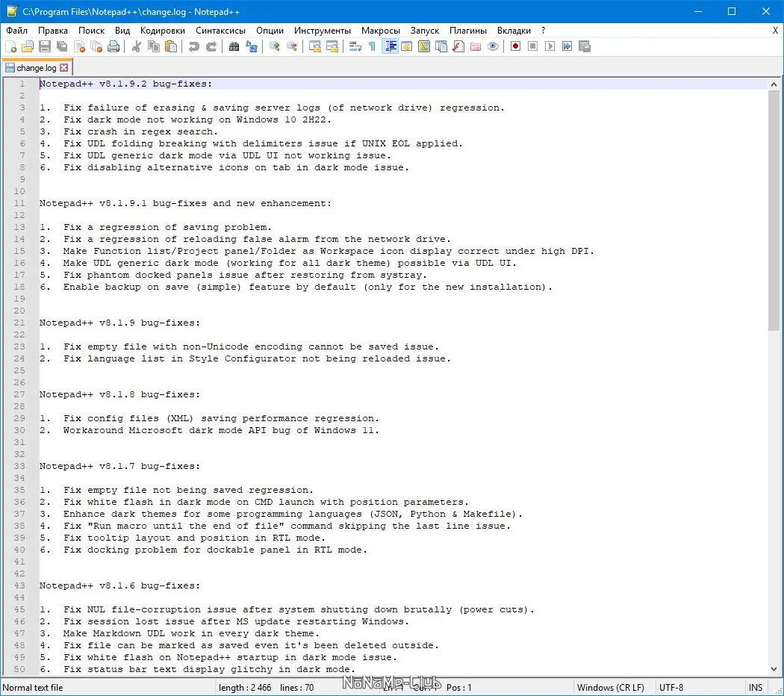Click the scrollbar up arrow
This screenshot has width=784, height=696.
point(774,84)
